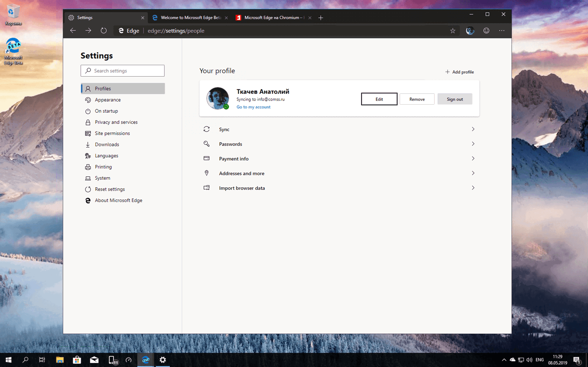
Task: Open the Windows Start menu
Action: click(x=8, y=360)
